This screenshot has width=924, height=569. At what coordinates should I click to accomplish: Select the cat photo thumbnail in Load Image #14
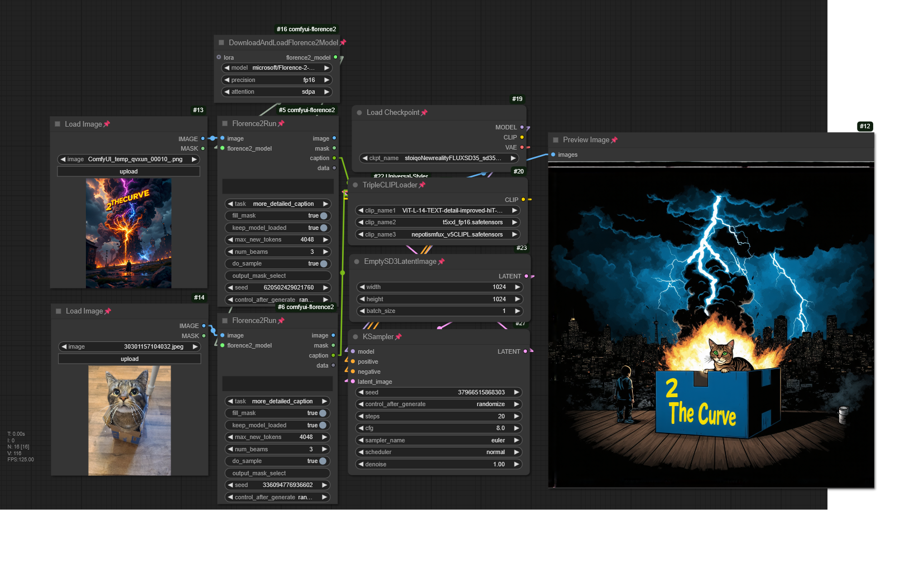click(129, 421)
